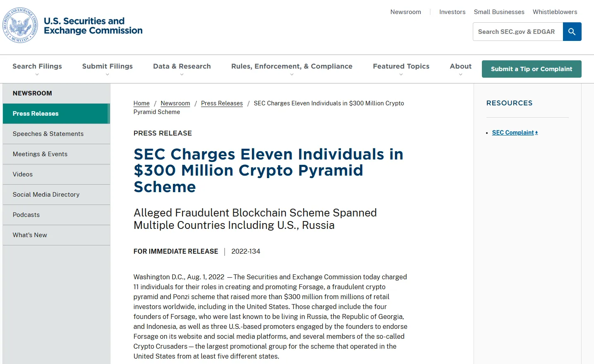The height and width of the screenshot is (364, 594).
Task: Expand the Submit Filings menu chevron
Action: pyautogui.click(x=108, y=75)
